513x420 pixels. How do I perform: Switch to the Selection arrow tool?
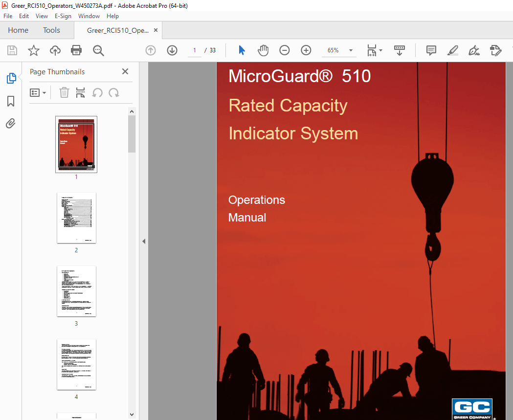[x=241, y=50]
